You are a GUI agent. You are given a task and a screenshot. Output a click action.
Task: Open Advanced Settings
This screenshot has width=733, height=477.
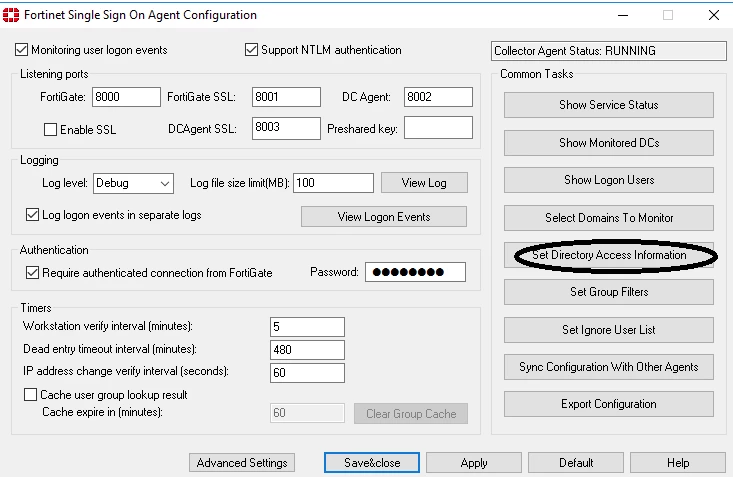tap(242, 463)
